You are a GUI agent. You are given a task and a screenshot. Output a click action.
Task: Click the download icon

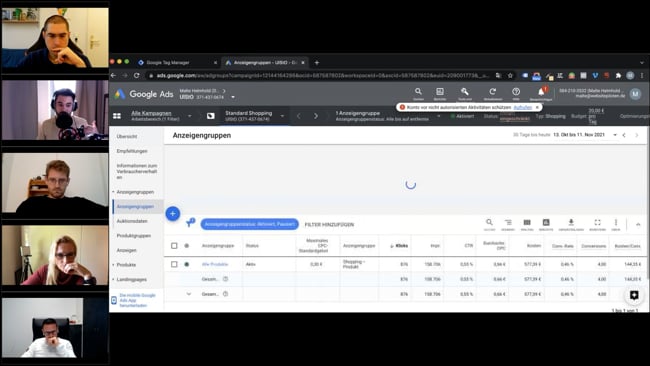(571, 223)
